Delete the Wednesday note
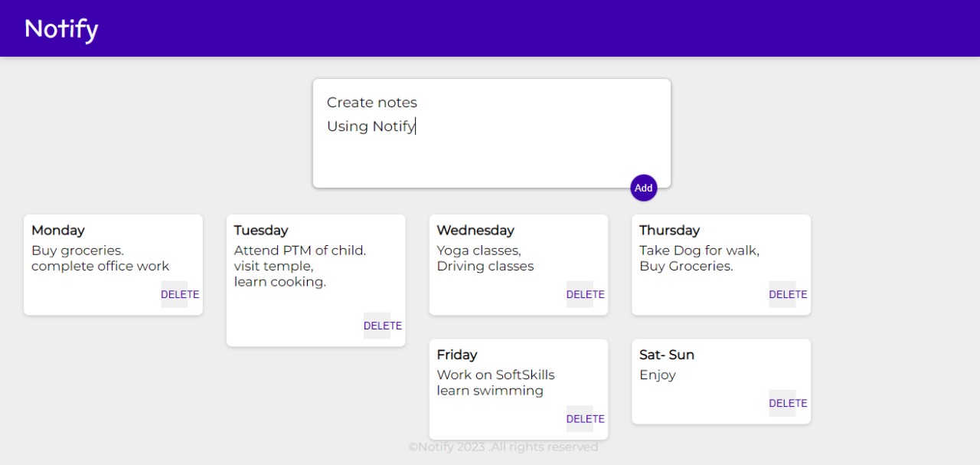 pos(586,294)
